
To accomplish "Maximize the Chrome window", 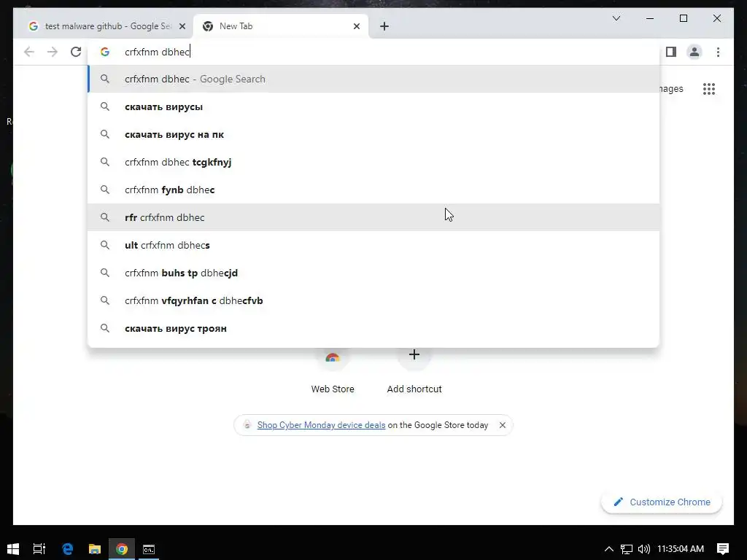I will click(683, 18).
